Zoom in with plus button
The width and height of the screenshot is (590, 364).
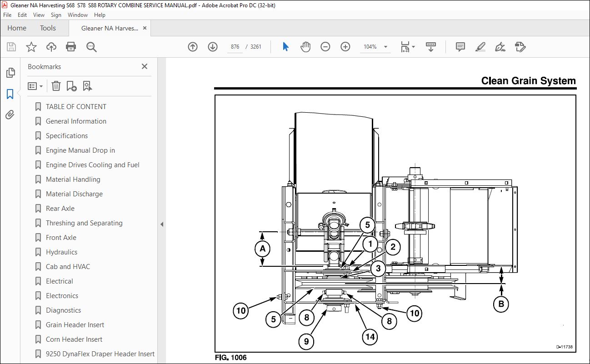[345, 47]
